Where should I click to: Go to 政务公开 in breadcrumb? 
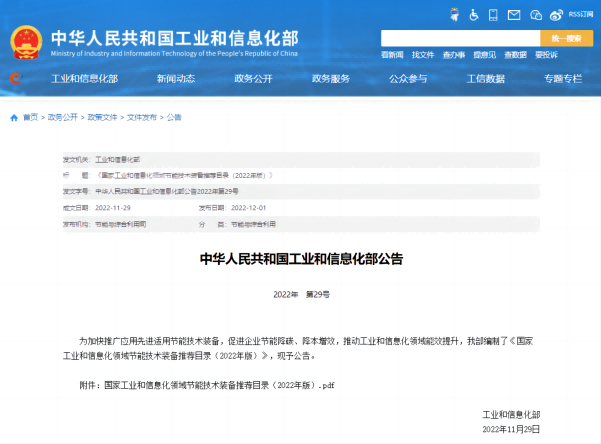click(x=62, y=117)
